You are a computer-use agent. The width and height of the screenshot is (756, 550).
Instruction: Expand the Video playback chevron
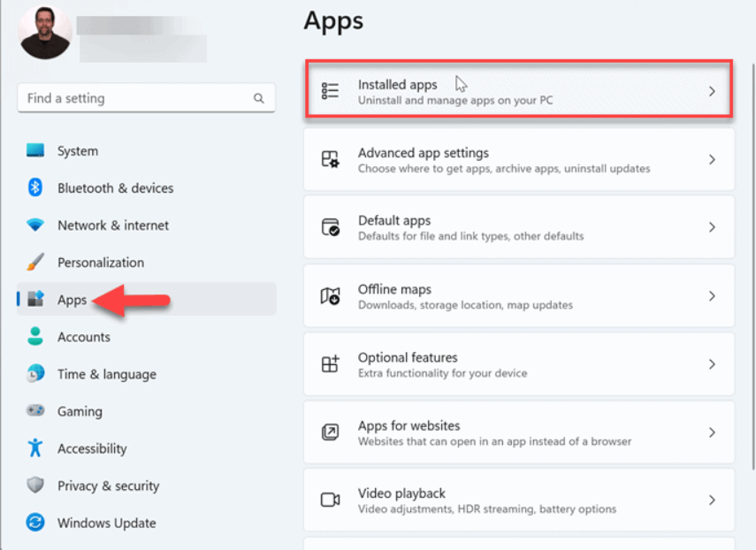click(x=713, y=500)
